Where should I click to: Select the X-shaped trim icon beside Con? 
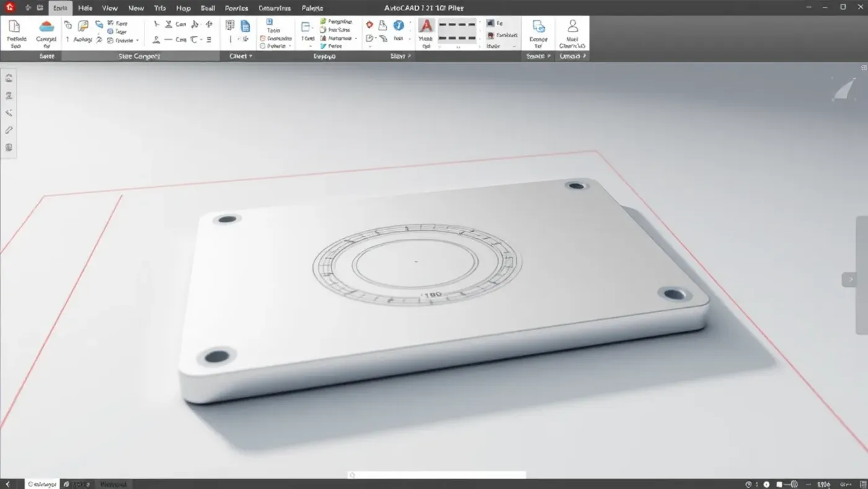click(169, 24)
